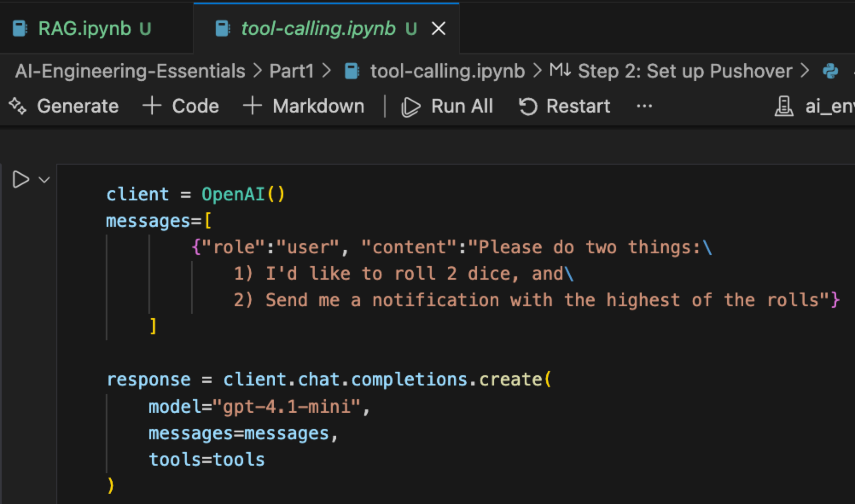855x504 pixels.
Task: Click the chevron after AI-Engineering-Essentials breadcrumb
Action: (x=257, y=71)
